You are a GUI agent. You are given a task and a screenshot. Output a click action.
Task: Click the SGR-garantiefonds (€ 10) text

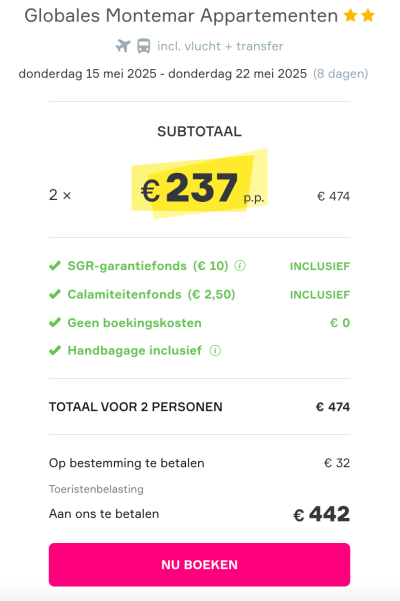148,266
